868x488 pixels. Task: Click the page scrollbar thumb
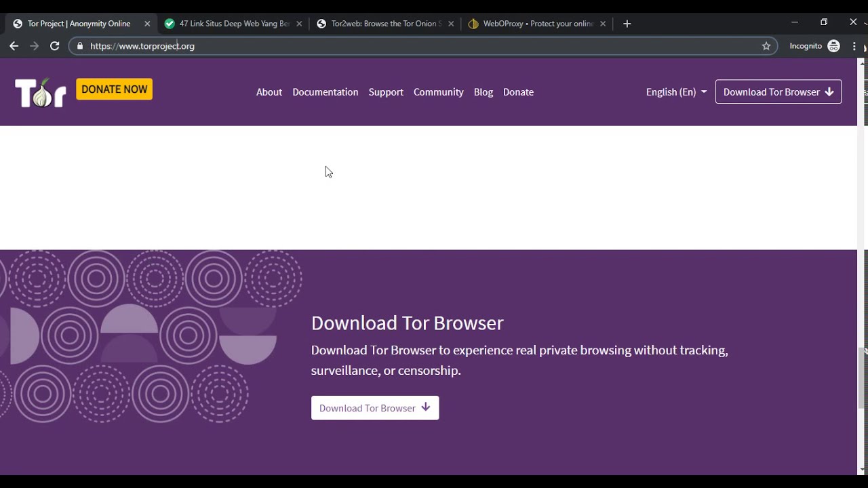863,377
